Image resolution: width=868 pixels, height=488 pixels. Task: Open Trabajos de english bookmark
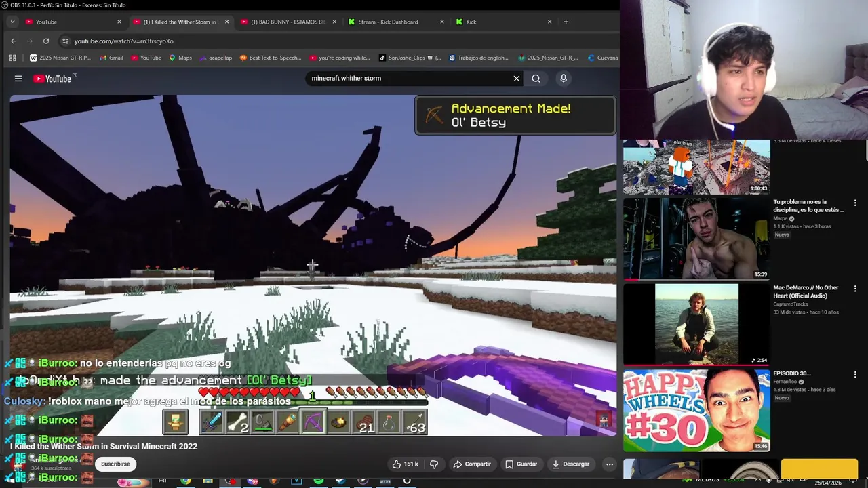[478, 58]
